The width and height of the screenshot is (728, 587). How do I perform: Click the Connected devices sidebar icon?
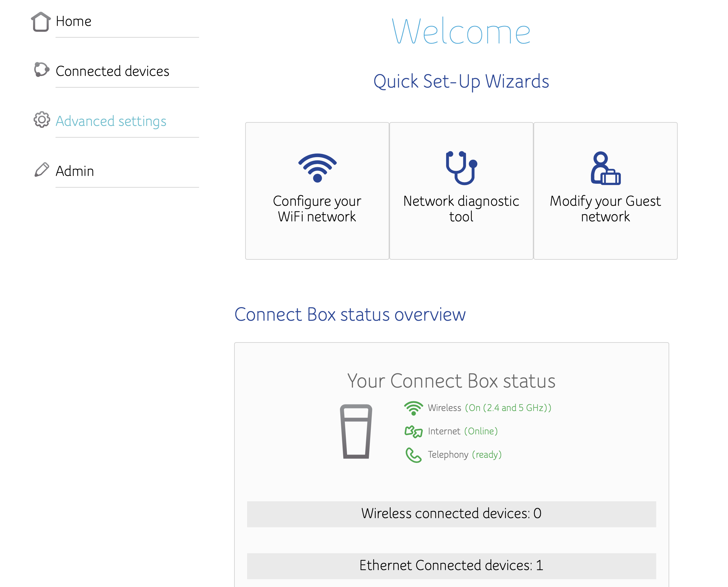click(42, 70)
